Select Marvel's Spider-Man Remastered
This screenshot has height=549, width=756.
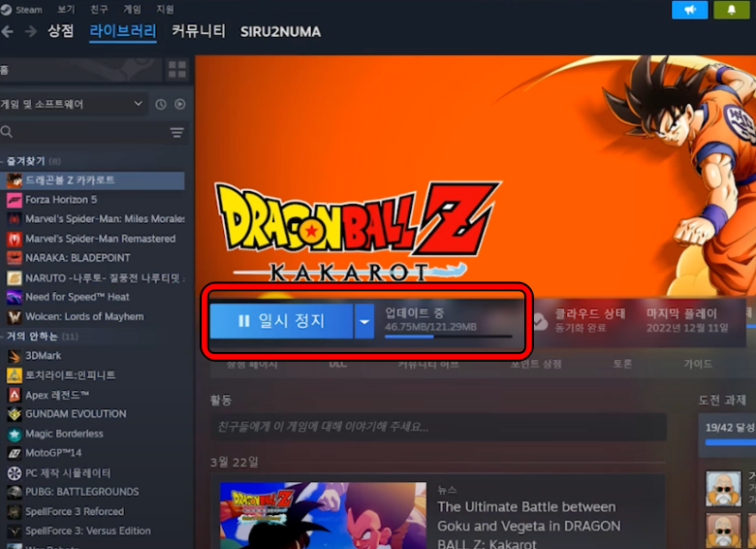pyautogui.click(x=93, y=239)
